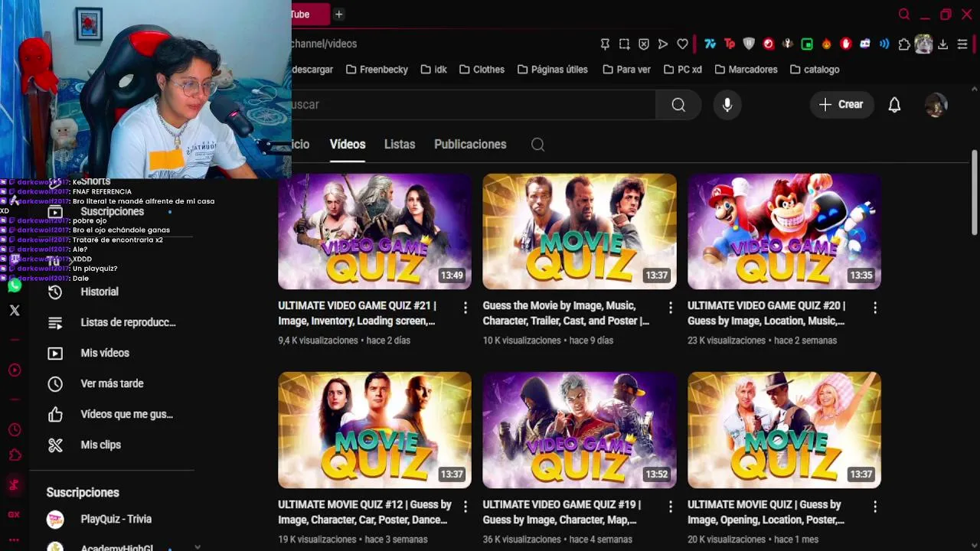Image resolution: width=980 pixels, height=551 pixels.
Task: Open the red Tp extension icon
Action: pos(730,44)
